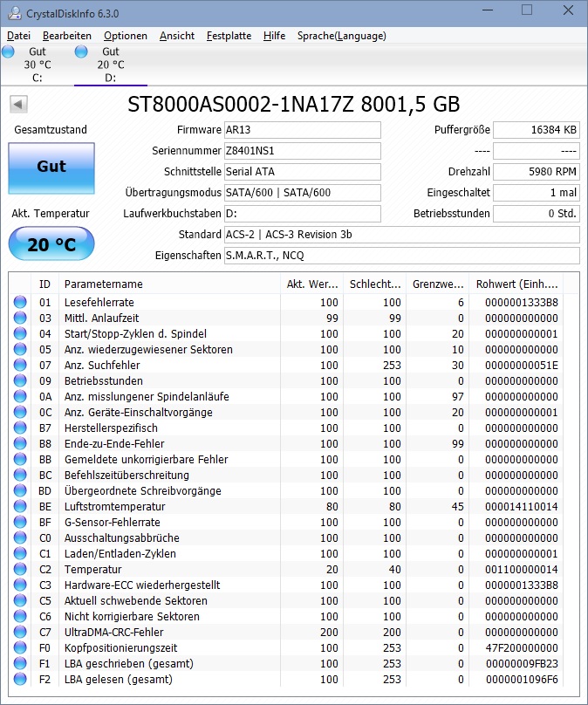Maximize the CrystalDiskInfo window
The height and width of the screenshot is (705, 588).
click(527, 10)
